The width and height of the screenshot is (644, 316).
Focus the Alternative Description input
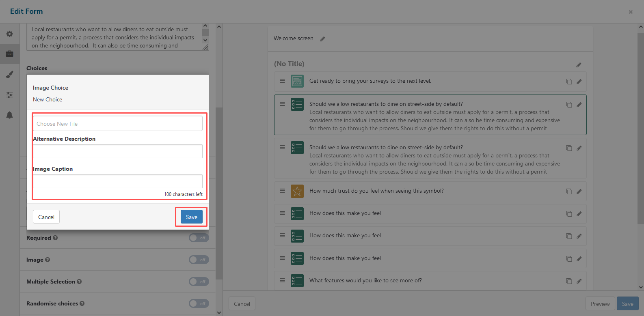point(118,151)
